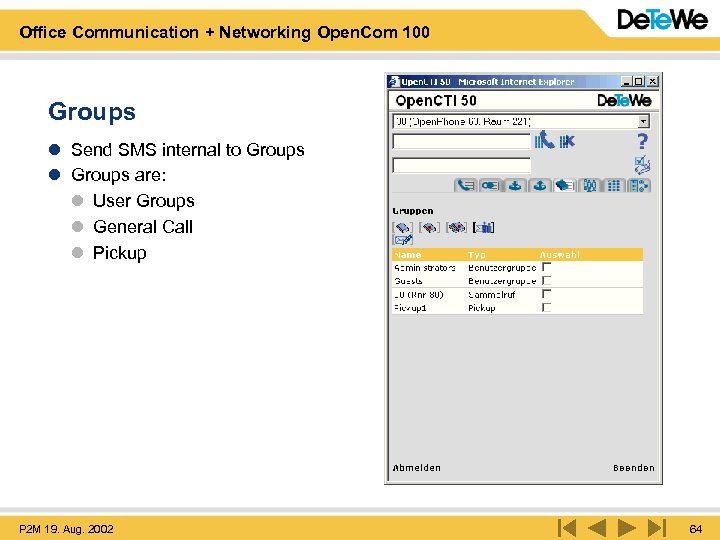Image resolution: width=720 pixels, height=540 pixels.
Task: Click the envelope with pen SMS icon
Action: tap(403, 240)
